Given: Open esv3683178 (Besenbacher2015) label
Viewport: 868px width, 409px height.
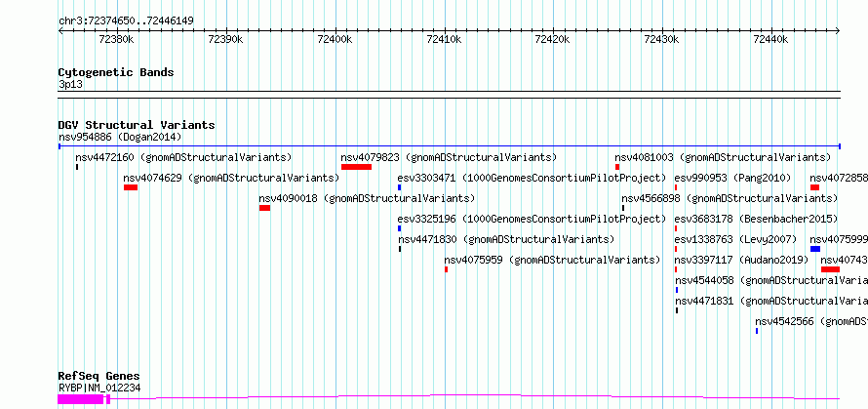Looking at the screenshot, I should pyautogui.click(x=756, y=219).
